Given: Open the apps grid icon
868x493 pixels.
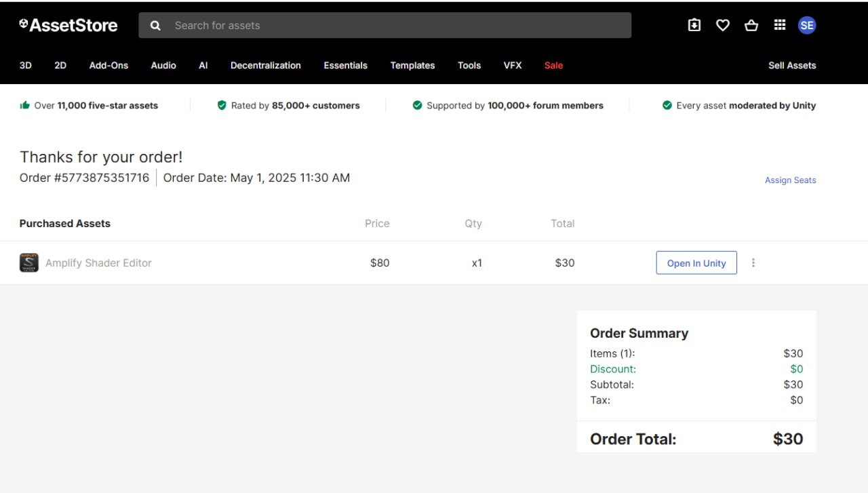Looking at the screenshot, I should 780,25.
